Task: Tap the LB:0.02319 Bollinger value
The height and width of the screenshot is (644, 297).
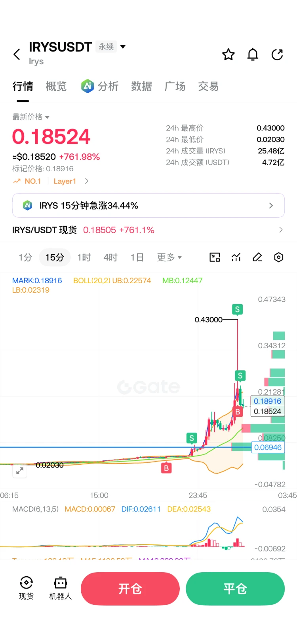Action: pos(31,290)
